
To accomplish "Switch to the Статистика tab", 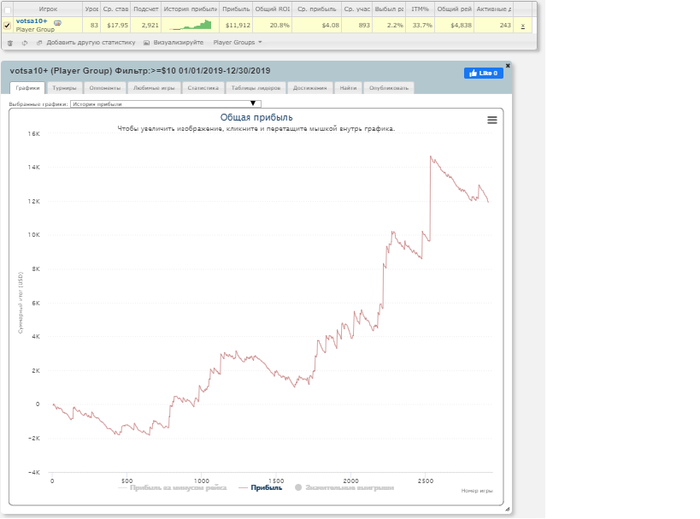I will click(203, 88).
